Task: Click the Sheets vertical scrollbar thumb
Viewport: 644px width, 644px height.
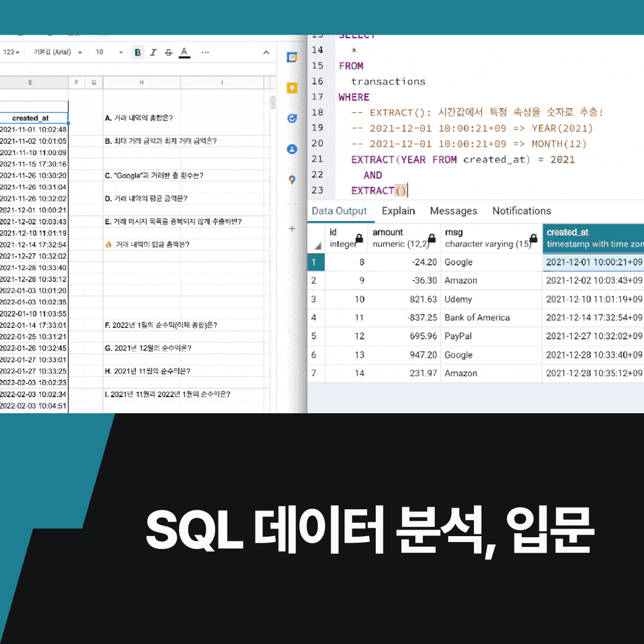Action: (273, 103)
